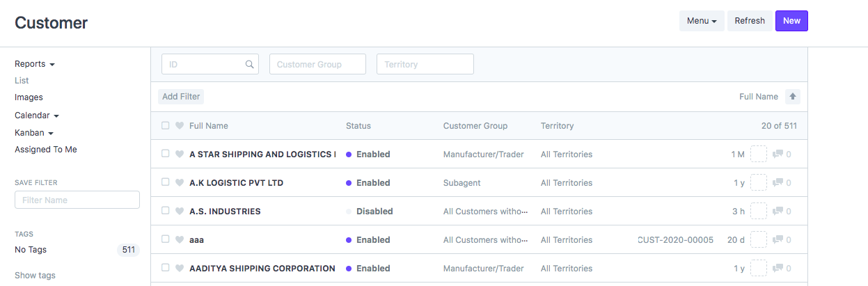Image resolution: width=868 pixels, height=286 pixels.
Task: Click the header heart icon beside Full Name
Action: [x=180, y=126]
